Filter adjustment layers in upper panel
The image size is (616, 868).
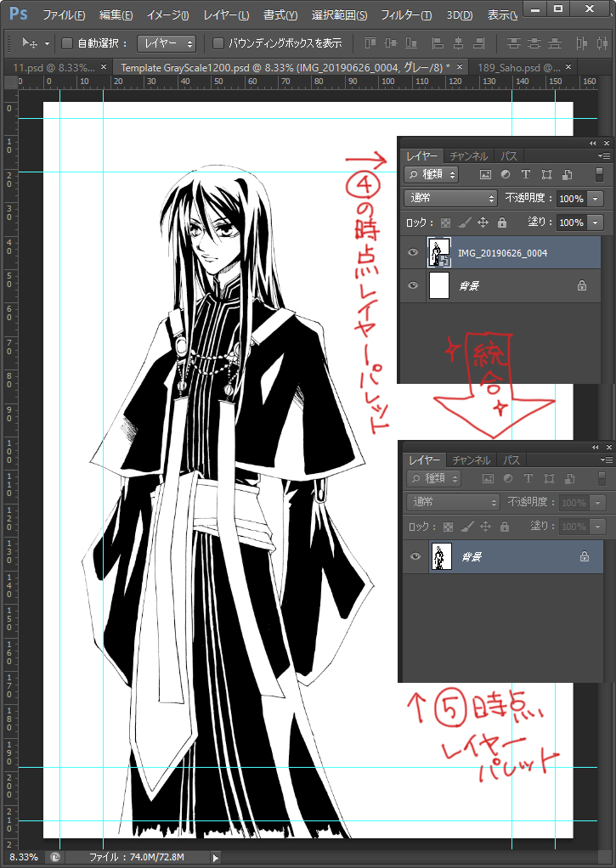506,174
